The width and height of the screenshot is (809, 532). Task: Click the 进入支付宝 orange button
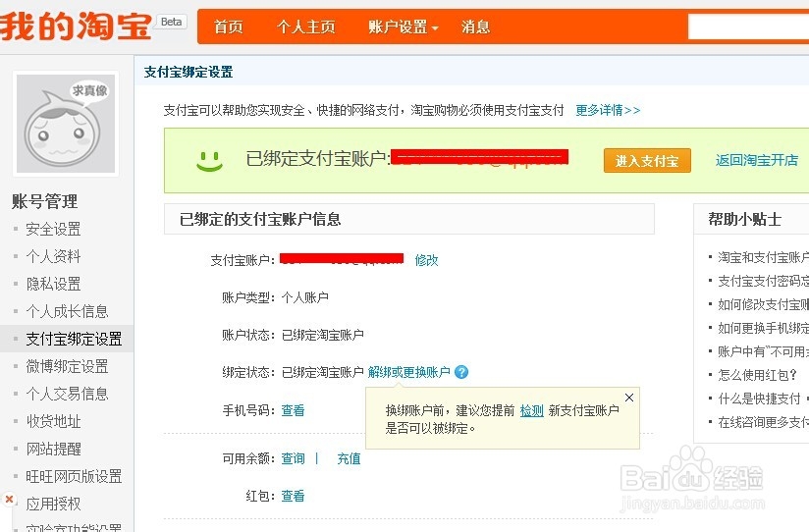pyautogui.click(x=647, y=161)
